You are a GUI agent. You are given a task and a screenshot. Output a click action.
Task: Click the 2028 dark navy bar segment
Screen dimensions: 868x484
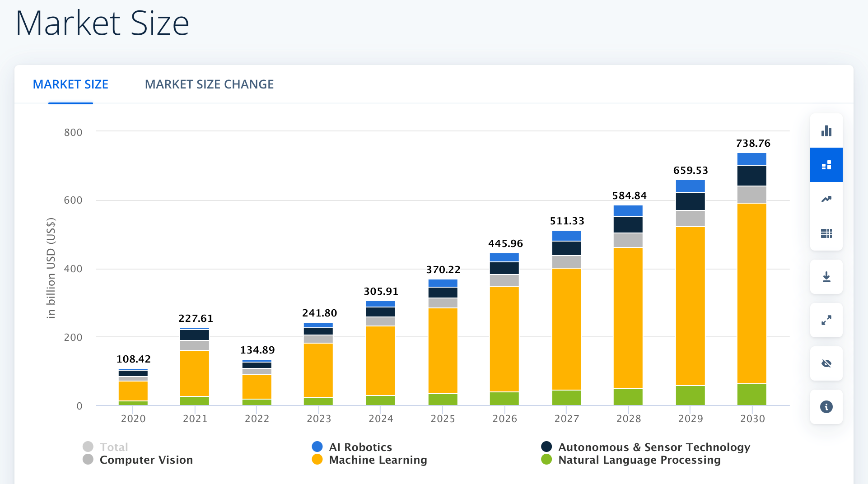[628, 225]
